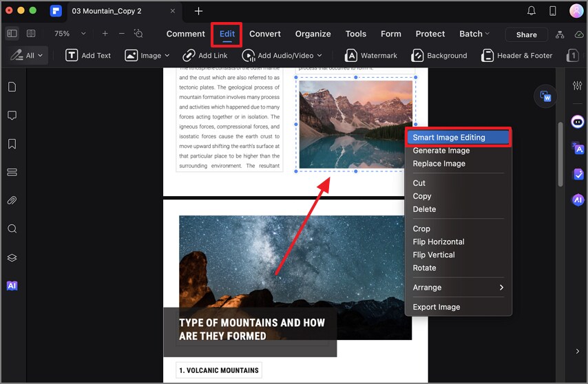Toggle the sidebar panel view icon
Screen dimensions: 588x384
coord(12,34)
